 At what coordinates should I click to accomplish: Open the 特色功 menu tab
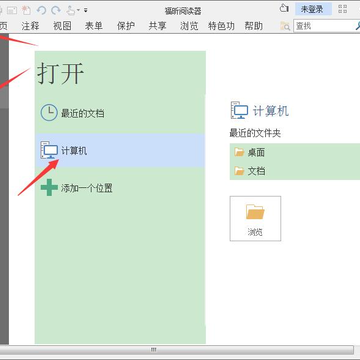click(221, 26)
